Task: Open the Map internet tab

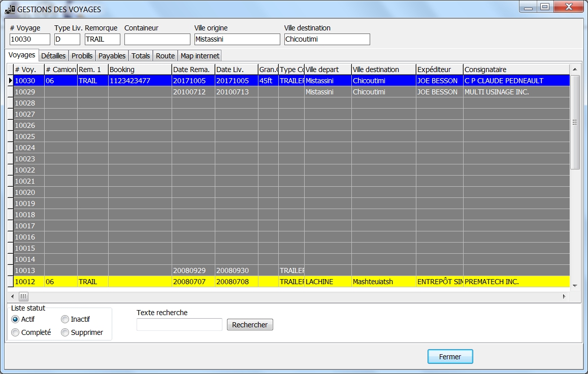Action: tap(200, 56)
